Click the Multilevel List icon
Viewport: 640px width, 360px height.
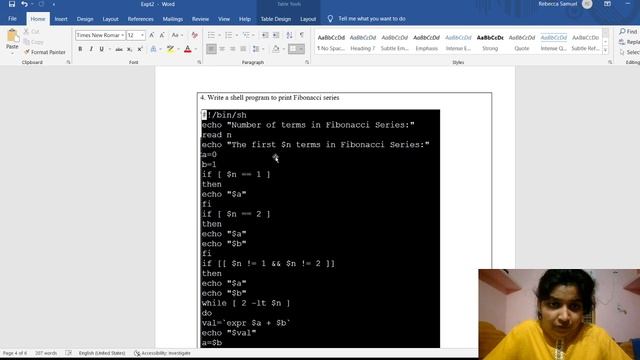click(x=246, y=36)
